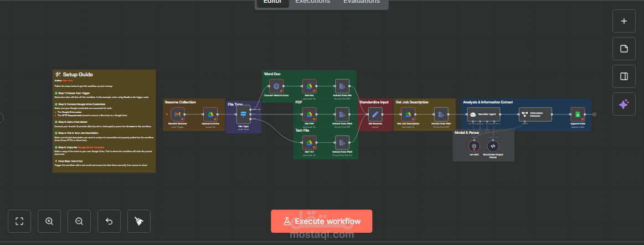Screen dimensions: 644x245
Task: Select the Setup Guide sticky note title
Action: (x=78, y=75)
